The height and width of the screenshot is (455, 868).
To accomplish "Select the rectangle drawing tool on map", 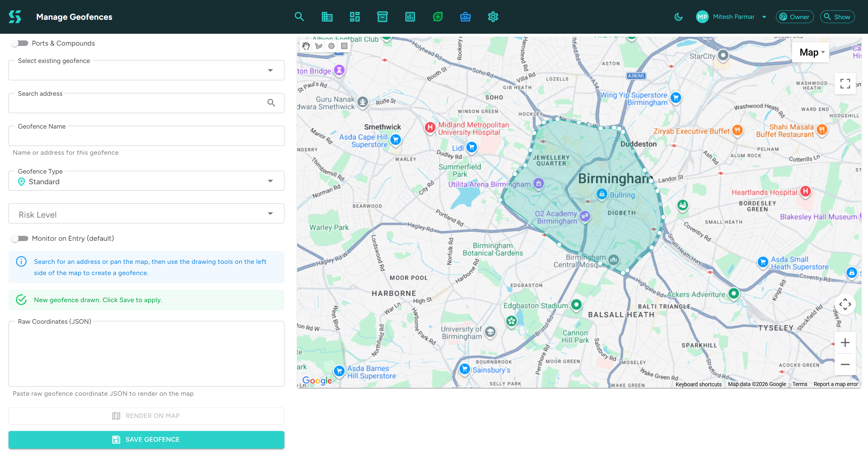I will pyautogui.click(x=344, y=46).
